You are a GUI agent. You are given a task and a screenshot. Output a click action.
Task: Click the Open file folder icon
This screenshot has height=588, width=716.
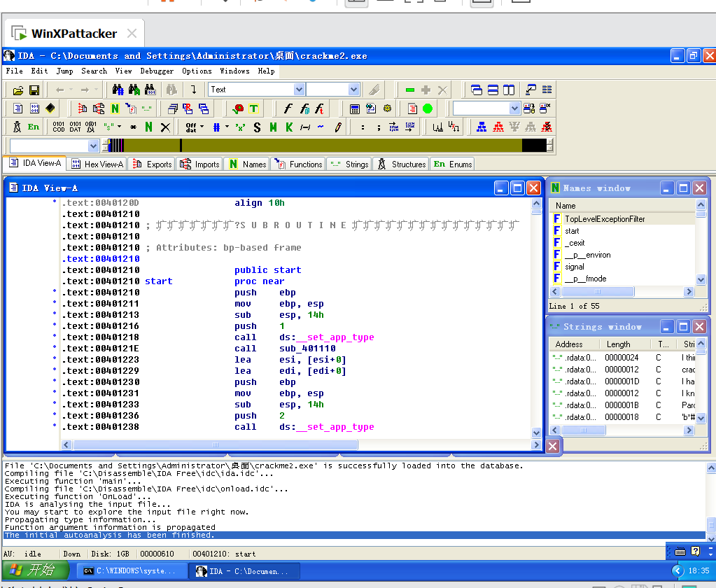point(17,90)
